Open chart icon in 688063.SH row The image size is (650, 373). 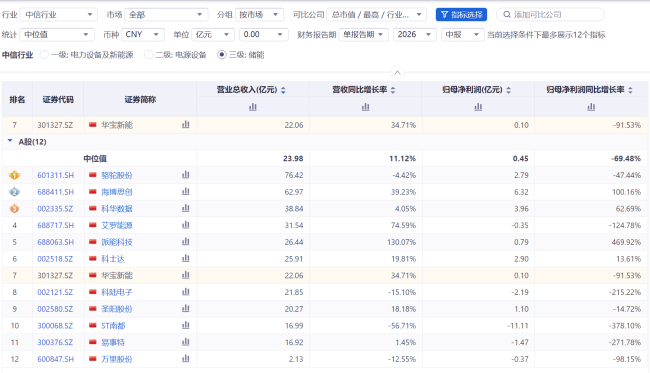pyautogui.click(x=186, y=242)
